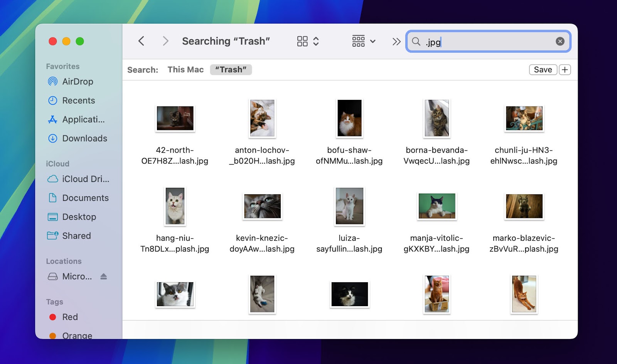Select the marko-blazevic-zBvVuR...plash.jpg thumbnail
Viewport: 617px width, 364px height.
pos(524,206)
